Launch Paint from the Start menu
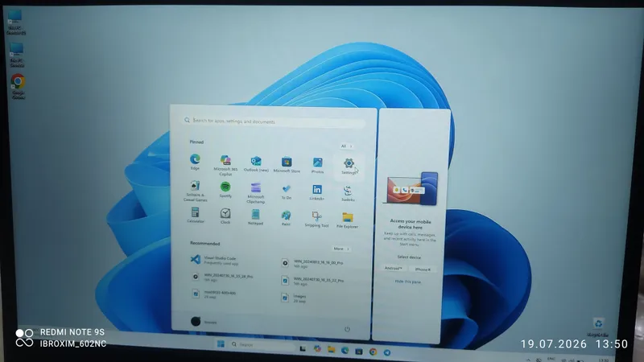Viewport: 644px width, 362px height. 286,218
